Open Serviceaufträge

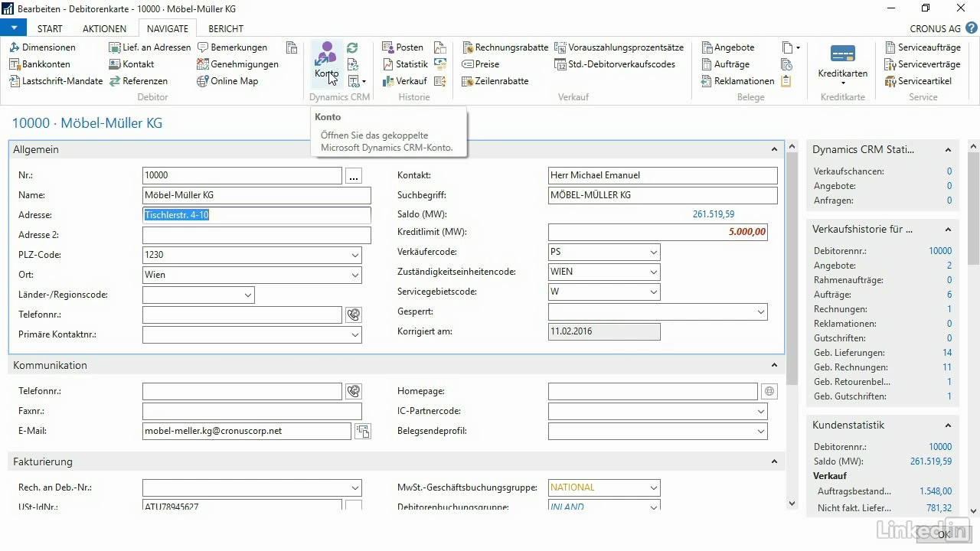923,47
